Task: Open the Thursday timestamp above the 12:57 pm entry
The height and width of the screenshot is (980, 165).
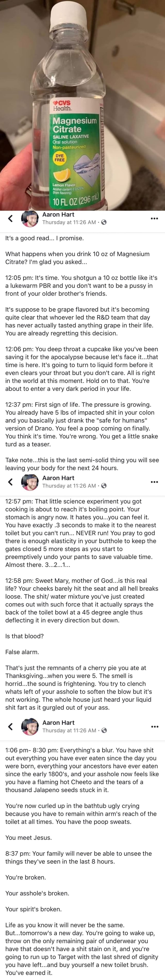Action: click(69, 486)
